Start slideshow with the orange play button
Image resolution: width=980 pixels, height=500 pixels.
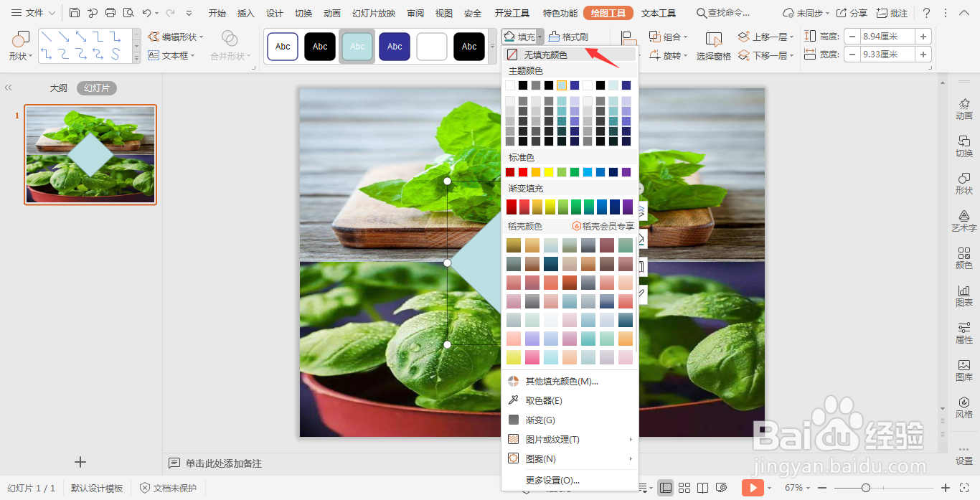pos(753,488)
